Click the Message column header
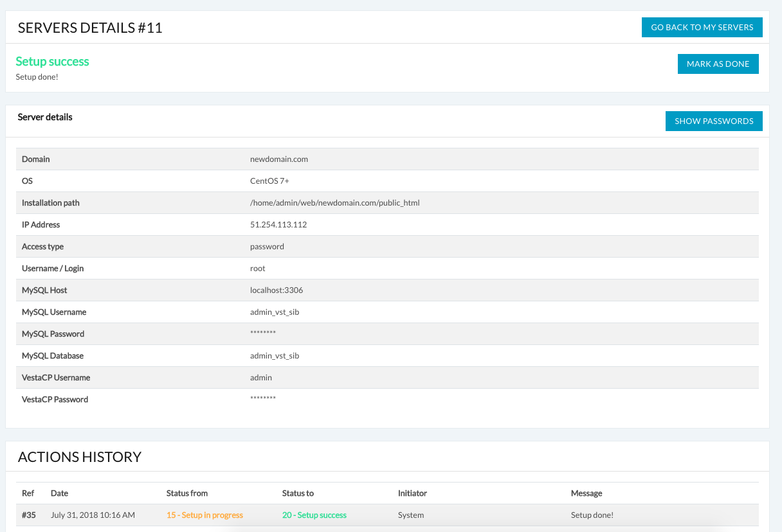782x532 pixels. (x=586, y=493)
